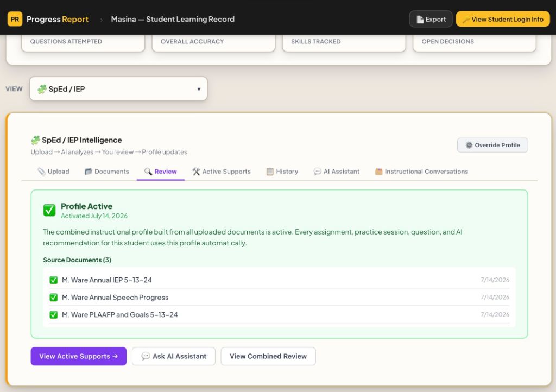Click the notepad icon for History

tap(270, 172)
